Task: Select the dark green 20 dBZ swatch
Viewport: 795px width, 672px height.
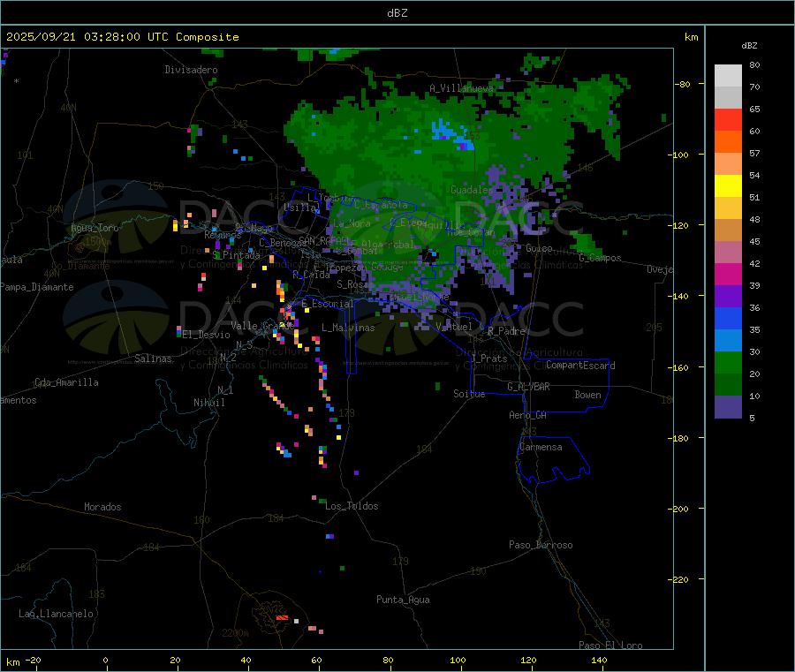Action: [728, 385]
